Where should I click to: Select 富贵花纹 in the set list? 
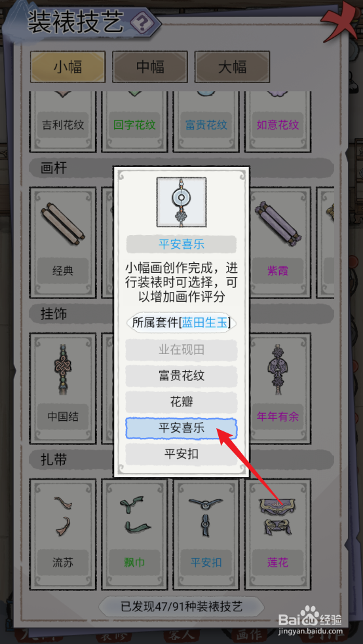click(181, 376)
